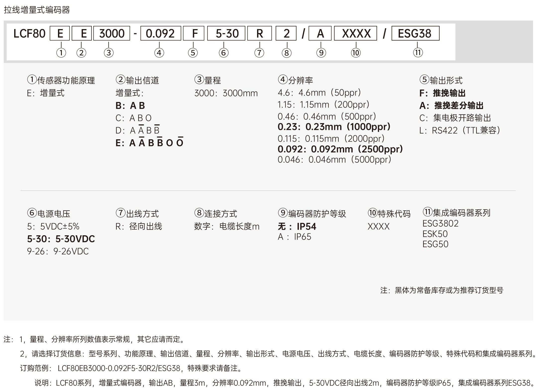The width and height of the screenshot is (540, 392).
Task: Click resolution '0.115: 0.115mm (2000ppr)'
Action: pos(331,139)
